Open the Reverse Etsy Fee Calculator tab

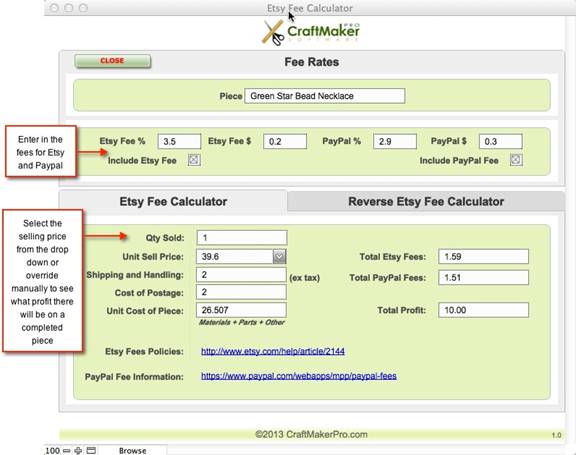pyautogui.click(x=426, y=202)
